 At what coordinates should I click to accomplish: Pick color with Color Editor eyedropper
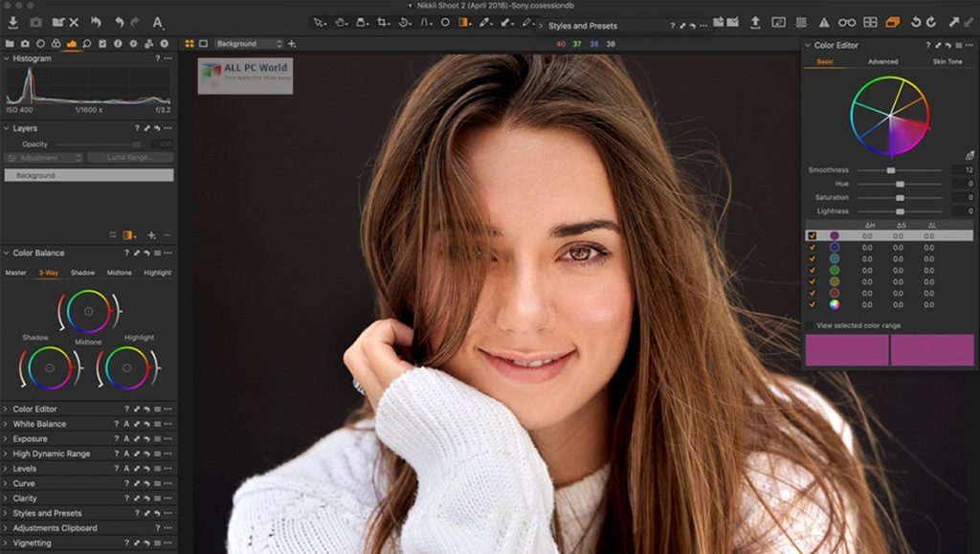pos(969,155)
